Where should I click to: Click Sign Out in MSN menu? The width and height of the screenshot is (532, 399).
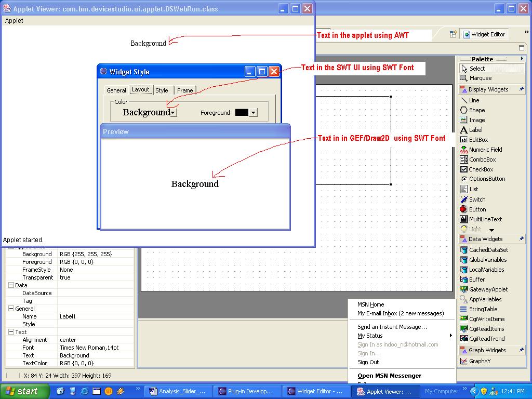click(x=368, y=362)
